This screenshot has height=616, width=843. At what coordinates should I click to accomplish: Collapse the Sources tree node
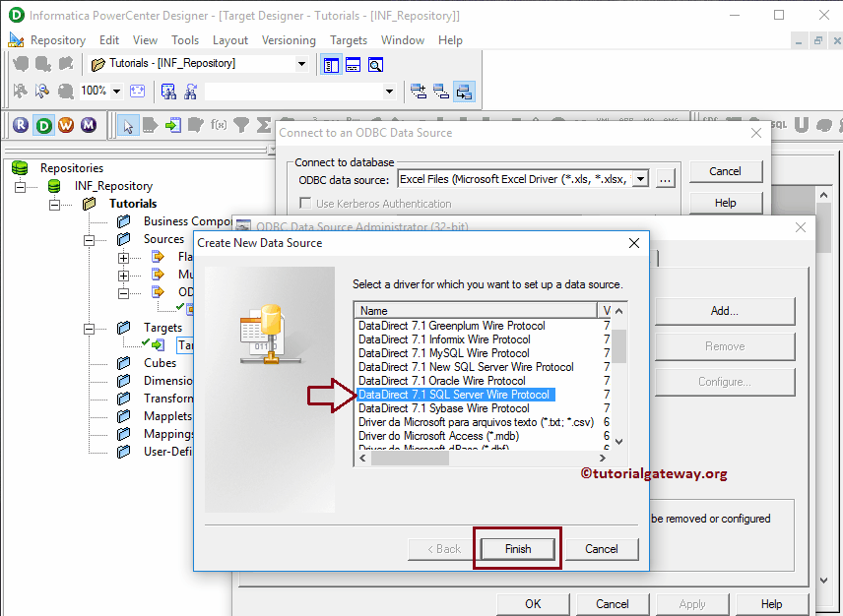tap(90, 238)
